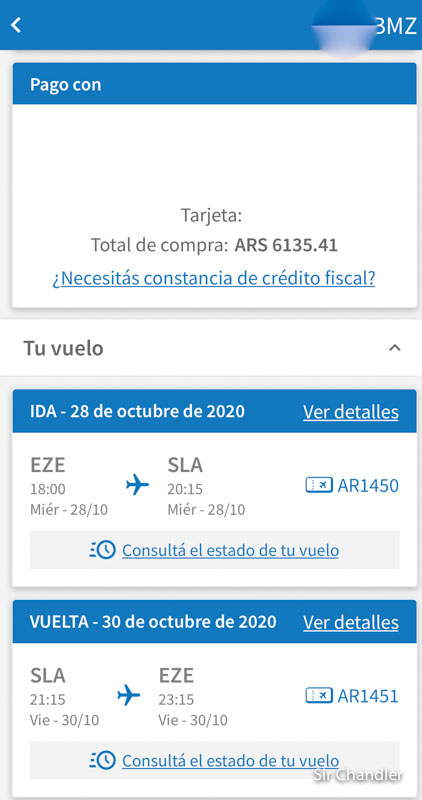Collapse the Tu vuelo section chevron
The image size is (422, 800).
tap(394, 348)
